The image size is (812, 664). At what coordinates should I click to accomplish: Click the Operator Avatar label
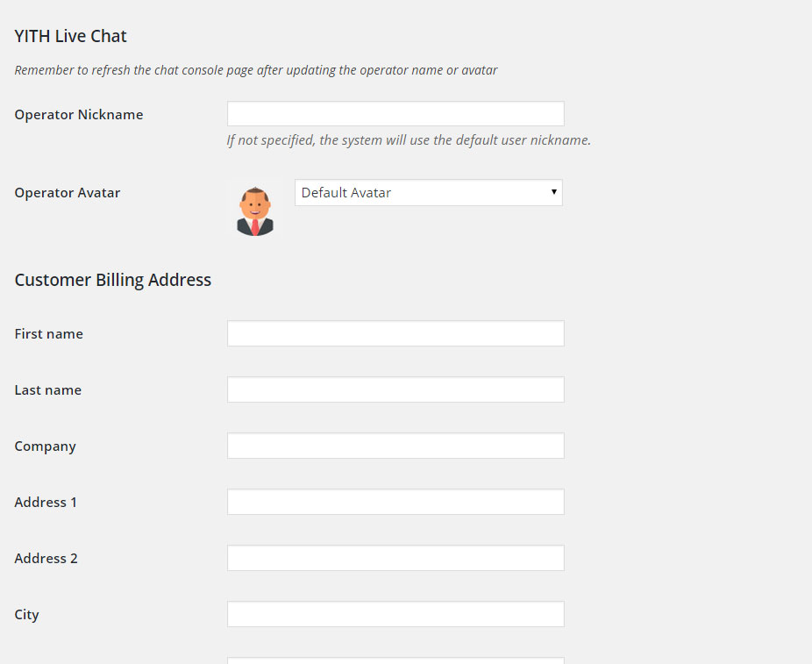click(68, 193)
